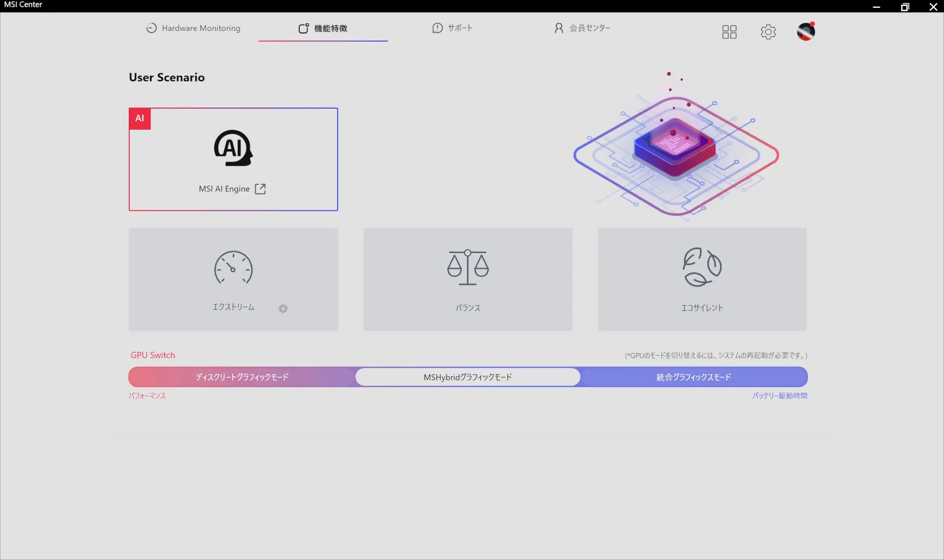Click the AI head icon
Screen dimensions: 944x560
click(x=233, y=148)
